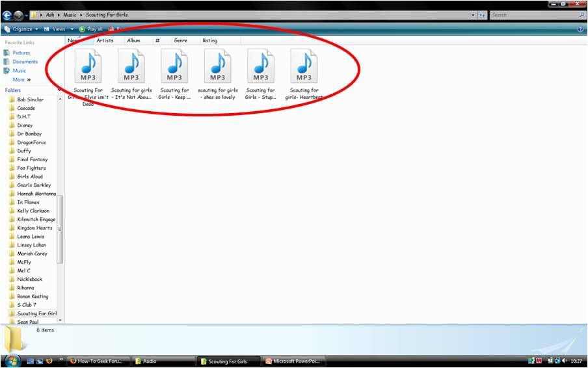The height and width of the screenshot is (368, 588).
Task: Select the Keep... MP3 file
Action: [x=174, y=74]
